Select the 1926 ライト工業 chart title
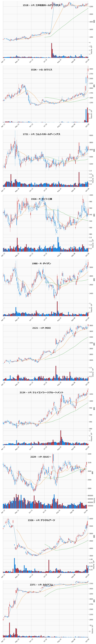The height and width of the screenshot is (644, 96). (x=41, y=199)
